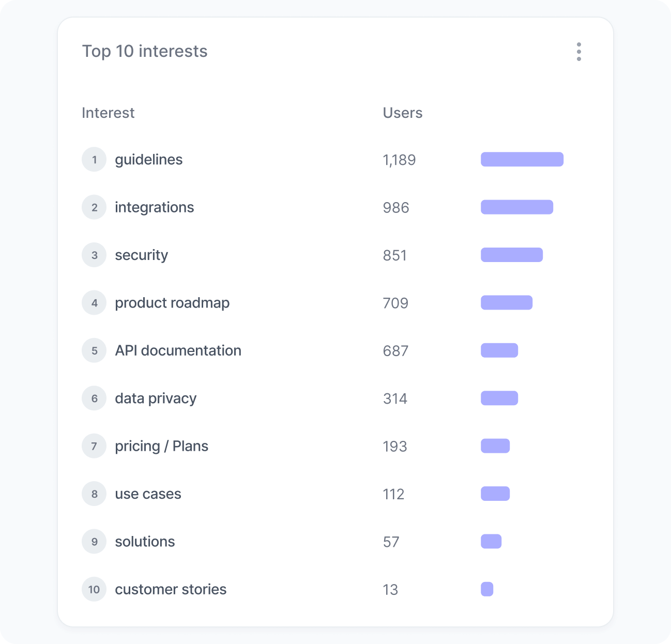Viewport: 671px width, 644px height.
Task: Click the 13 user count for customer stories
Action: coord(391,589)
